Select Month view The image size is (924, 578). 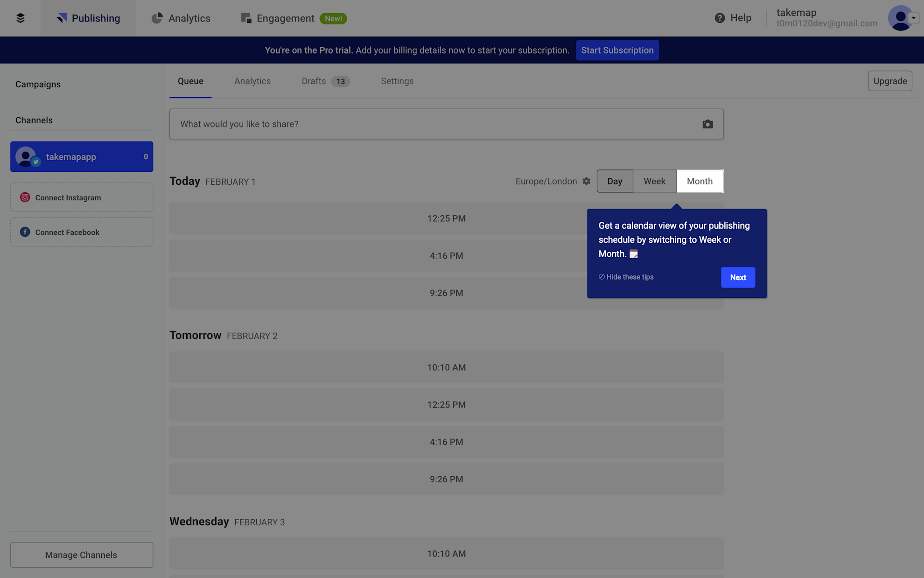[700, 181]
